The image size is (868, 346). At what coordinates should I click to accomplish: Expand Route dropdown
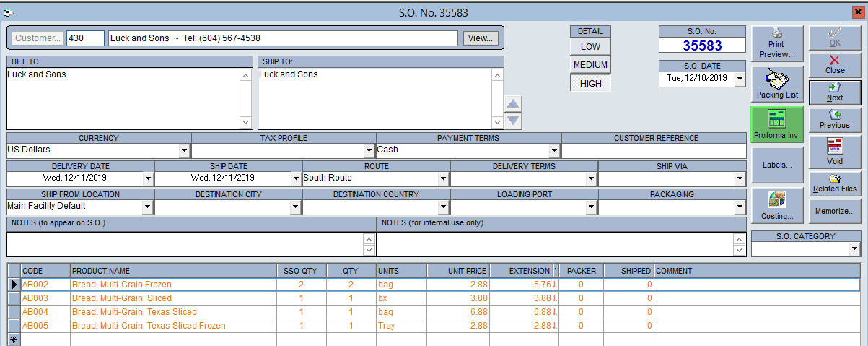[x=444, y=178]
